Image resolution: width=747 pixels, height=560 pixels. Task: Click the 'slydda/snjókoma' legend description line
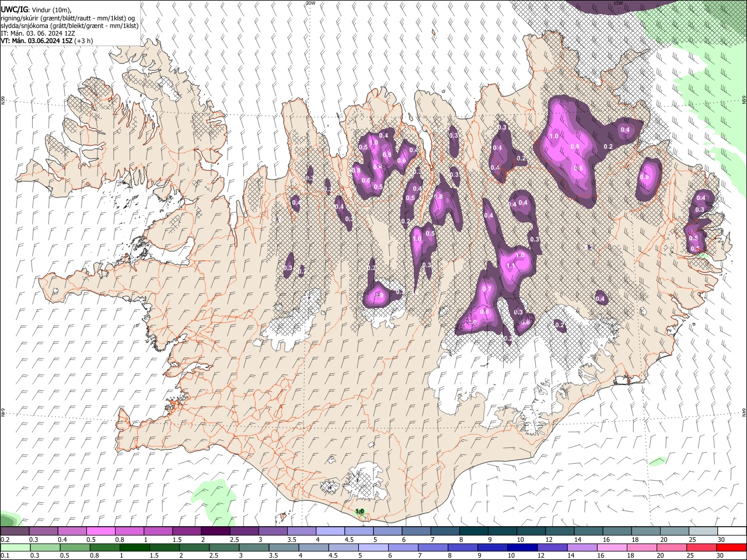click(x=69, y=26)
